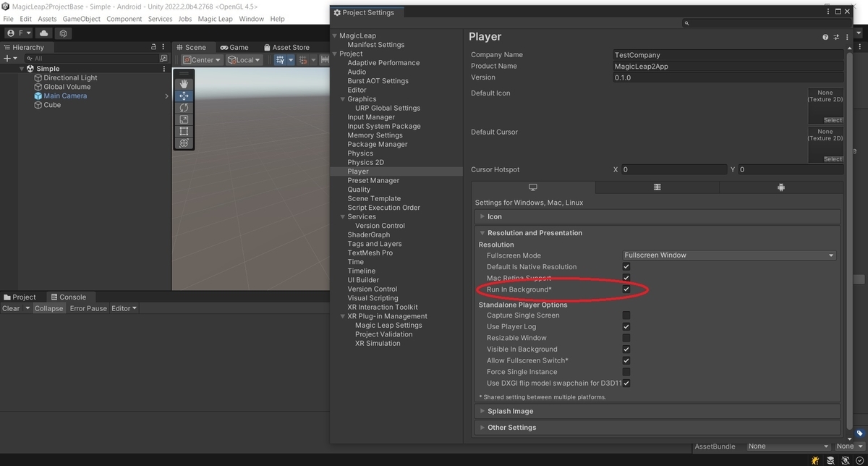868x466 pixels.
Task: Open the Hierarchy search-by-type picker
Action: pos(163,58)
